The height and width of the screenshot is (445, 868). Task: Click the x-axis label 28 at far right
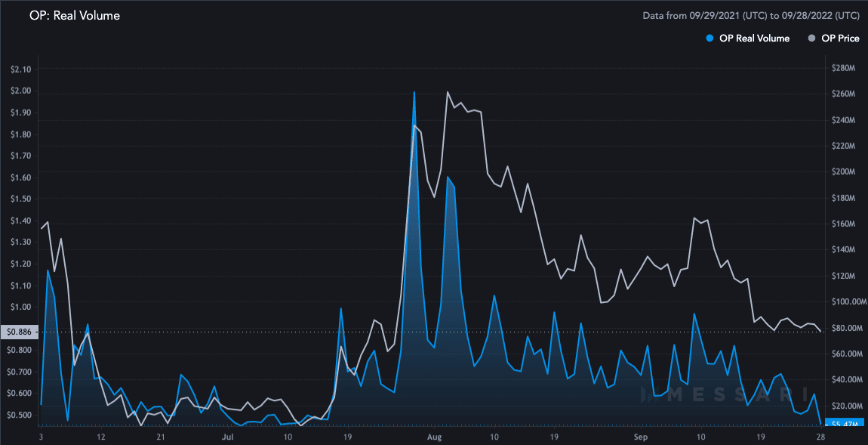[820, 437]
